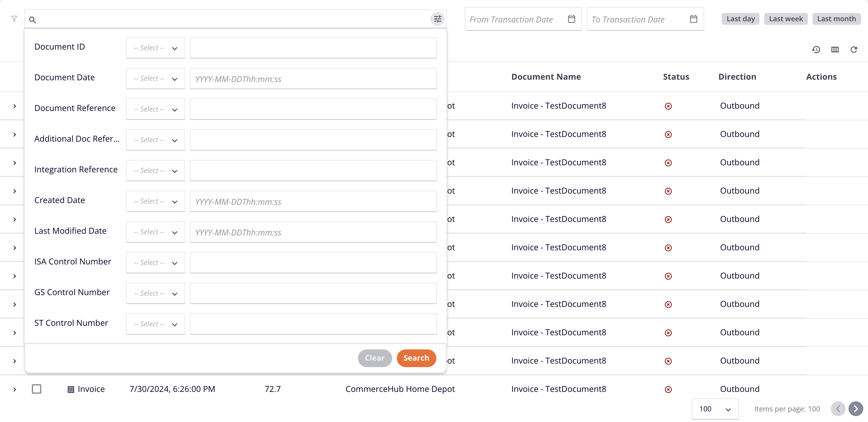The height and width of the screenshot is (422, 868).
Task: Select the Last day quick filter tab
Action: (741, 18)
